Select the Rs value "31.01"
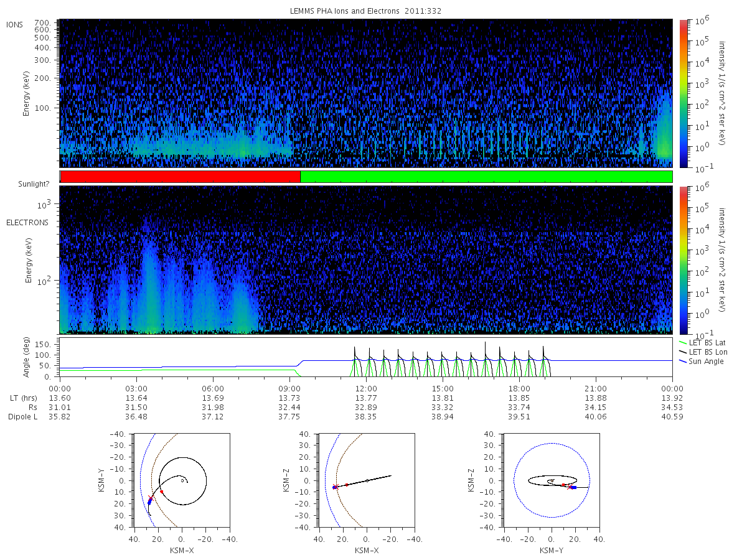Viewport: 747px width, 560px height. click(x=60, y=407)
